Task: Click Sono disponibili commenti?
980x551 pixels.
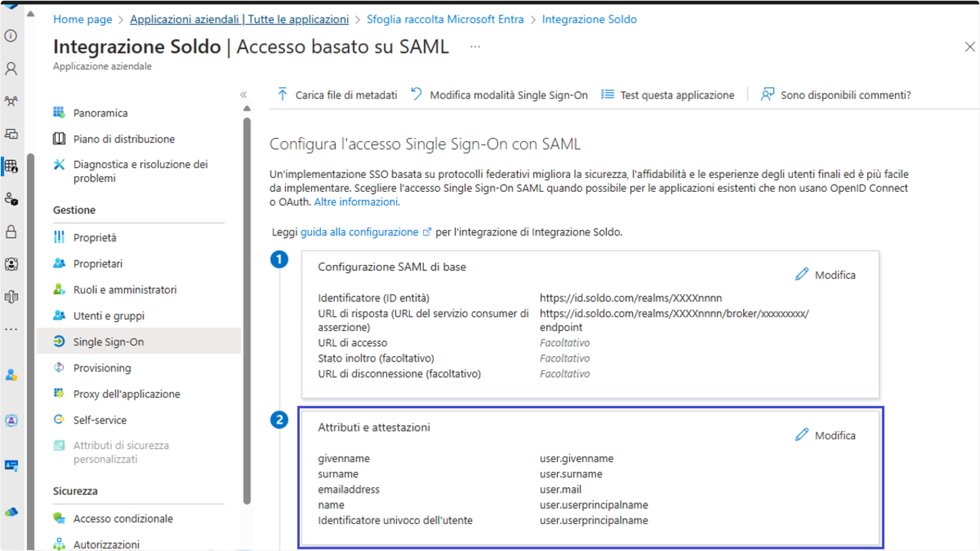Action: pyautogui.click(x=836, y=95)
